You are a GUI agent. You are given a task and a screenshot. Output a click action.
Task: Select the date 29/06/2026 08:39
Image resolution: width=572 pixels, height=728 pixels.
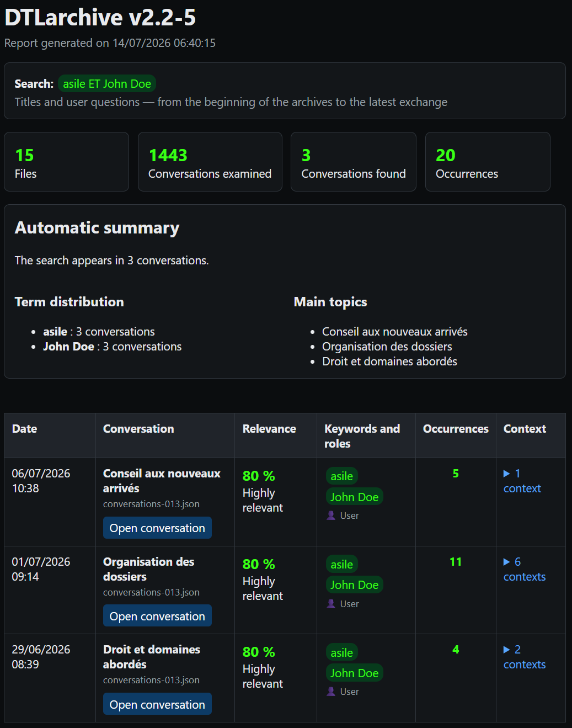[x=41, y=657]
